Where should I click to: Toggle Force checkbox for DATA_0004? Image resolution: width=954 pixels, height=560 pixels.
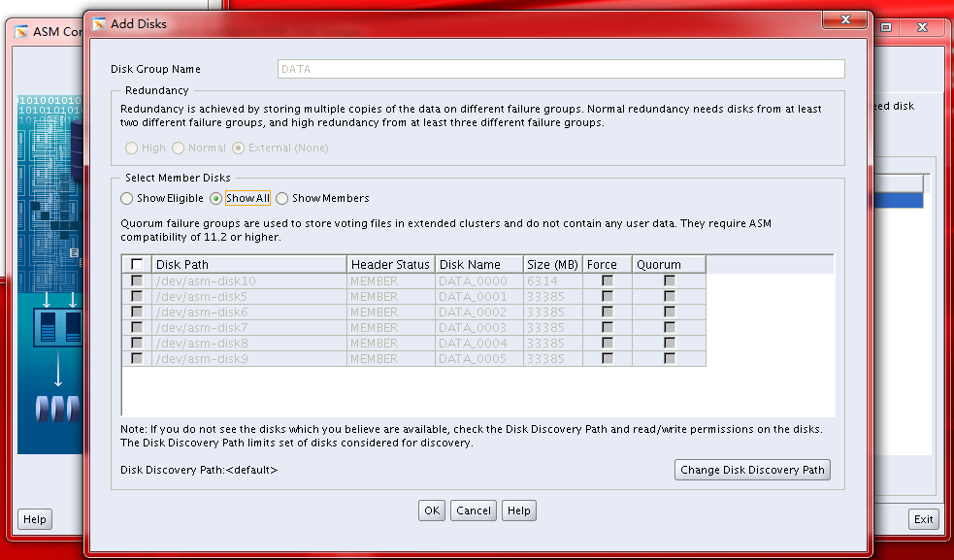pyautogui.click(x=608, y=343)
